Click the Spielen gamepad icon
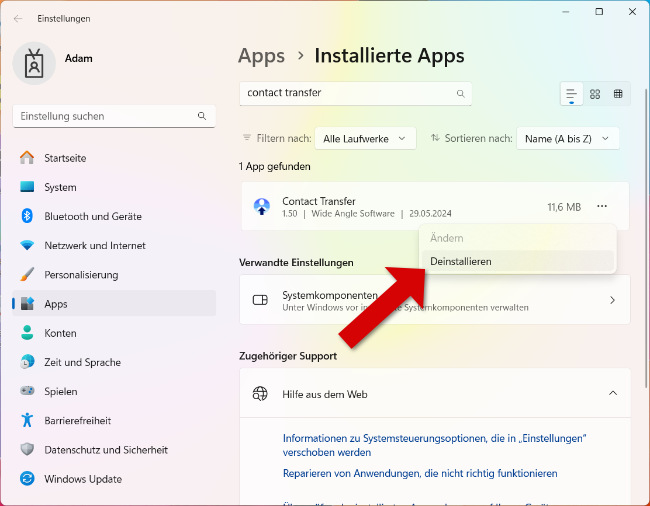Viewport: 650px width, 506px height. pyautogui.click(x=27, y=391)
